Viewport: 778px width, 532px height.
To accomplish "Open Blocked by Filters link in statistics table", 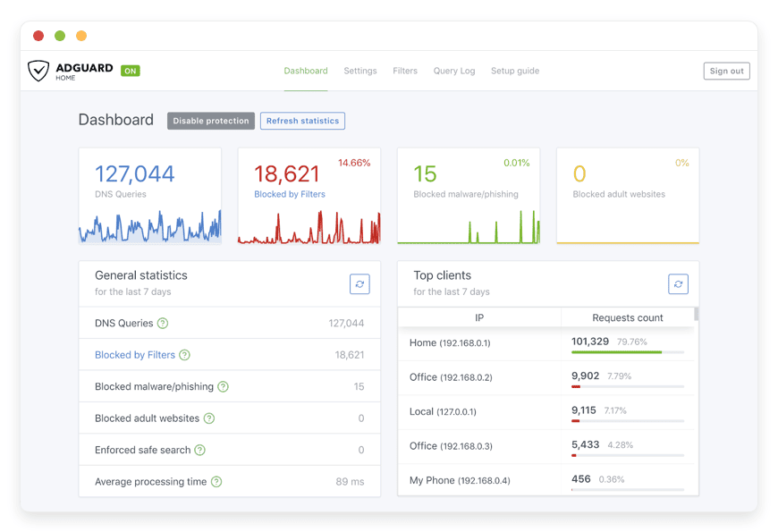I will point(135,355).
